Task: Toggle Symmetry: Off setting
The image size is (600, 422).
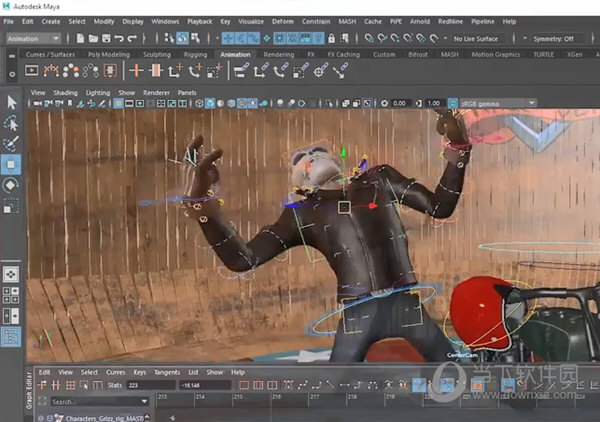Action: tap(555, 38)
